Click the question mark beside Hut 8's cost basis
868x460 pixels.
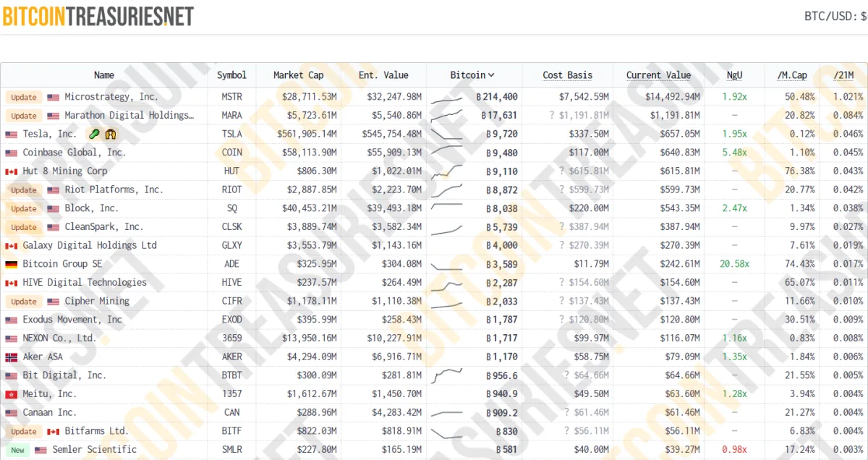pos(561,171)
